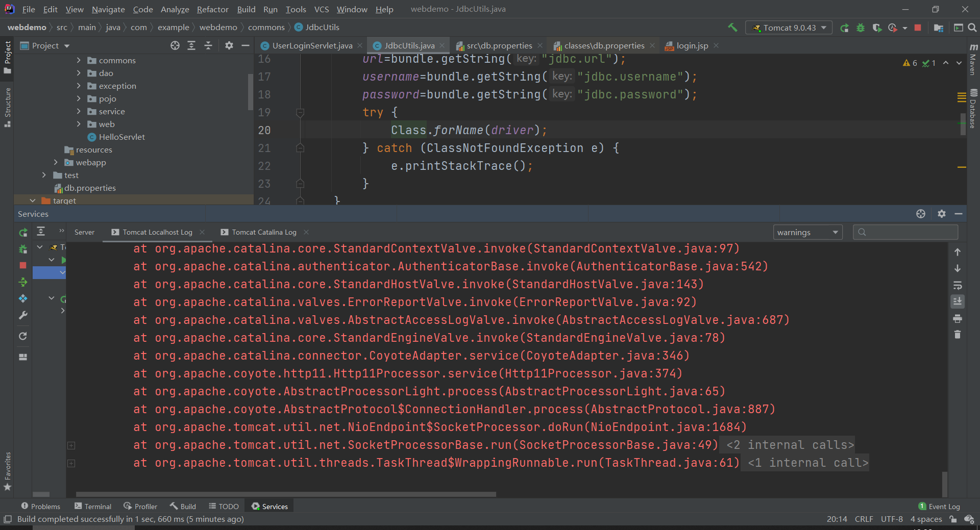Expand the webapp folder
The image size is (980, 530).
click(56, 162)
